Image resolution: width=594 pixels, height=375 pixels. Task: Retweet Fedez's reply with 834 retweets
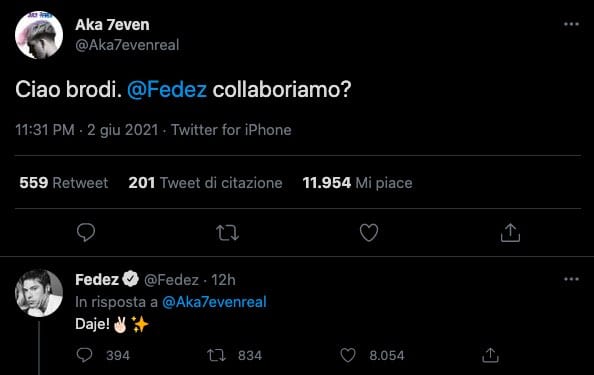[216, 355]
